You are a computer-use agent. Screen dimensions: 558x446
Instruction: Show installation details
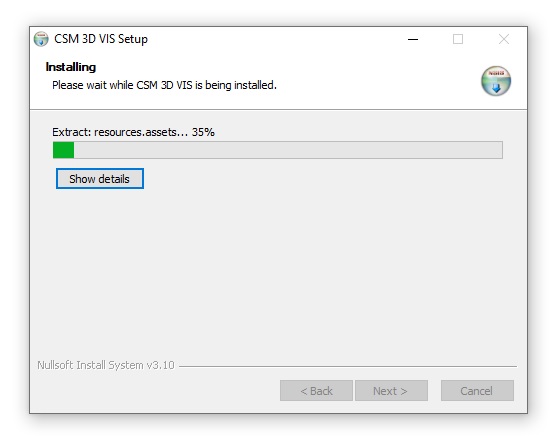[100, 179]
